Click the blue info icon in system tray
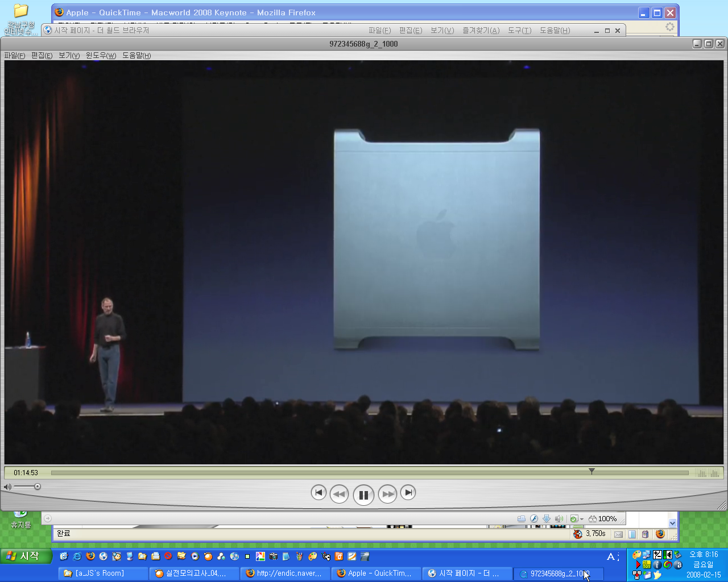Viewport: 728px width, 582px height. point(657,565)
